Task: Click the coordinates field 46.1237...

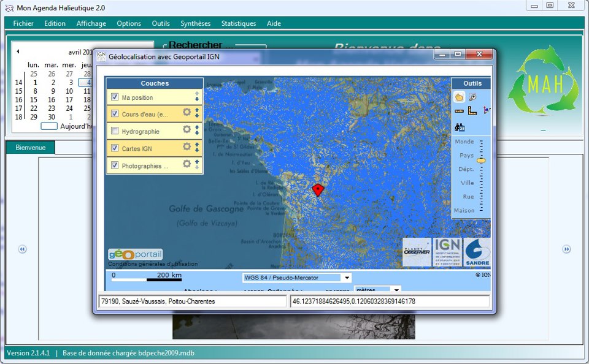Action: pos(390,301)
